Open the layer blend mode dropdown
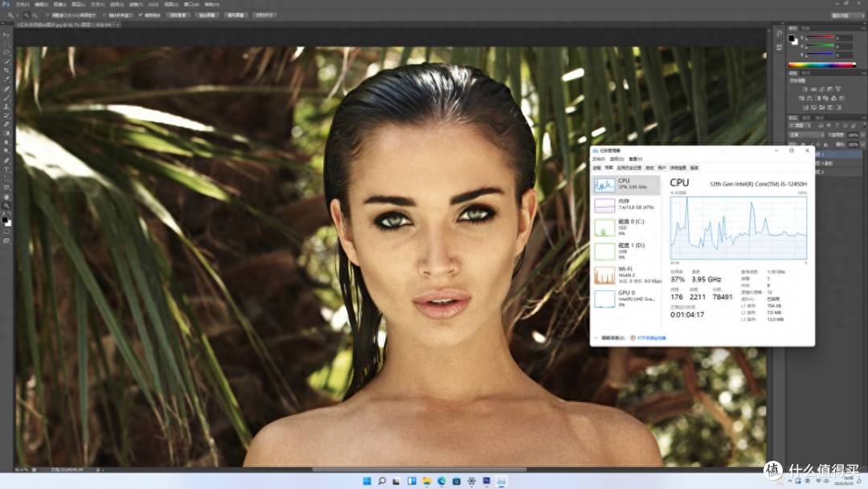The height and width of the screenshot is (489, 868). [807, 134]
